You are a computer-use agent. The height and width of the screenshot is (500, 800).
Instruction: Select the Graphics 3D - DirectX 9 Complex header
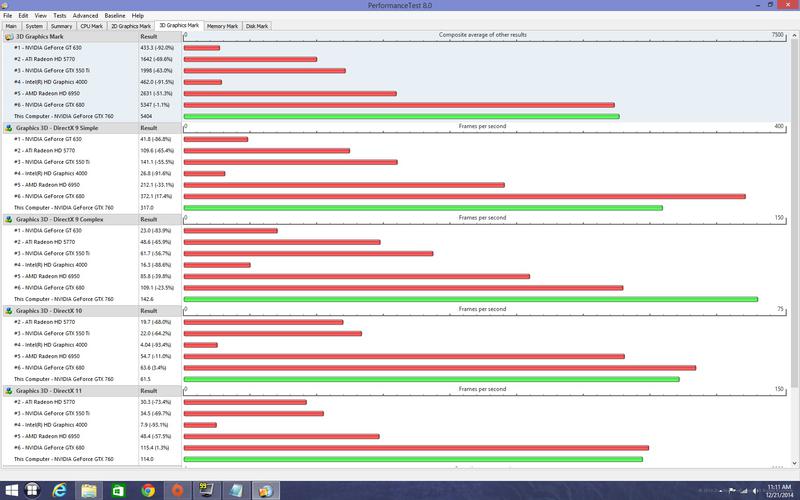(x=59, y=219)
